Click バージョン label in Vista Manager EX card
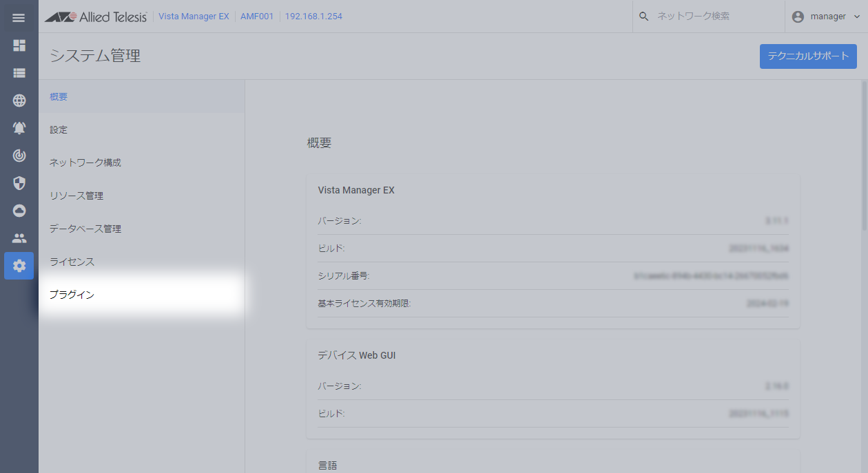Image resolution: width=868 pixels, height=473 pixels. point(340,220)
